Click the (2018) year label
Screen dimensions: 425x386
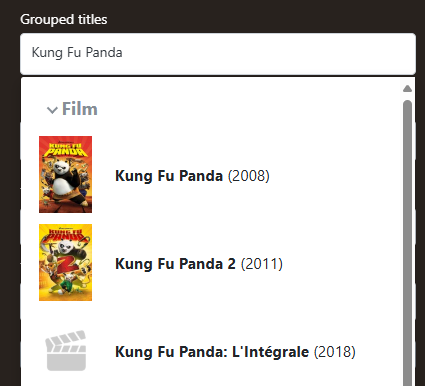pos(335,352)
